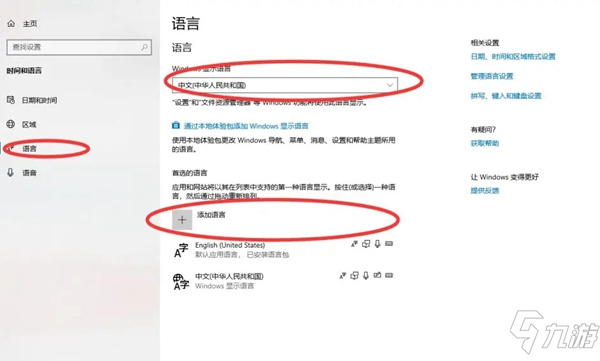Open the 日期和时间 settings page
Image resolution: width=600 pixels, height=361 pixels.
pos(39,100)
